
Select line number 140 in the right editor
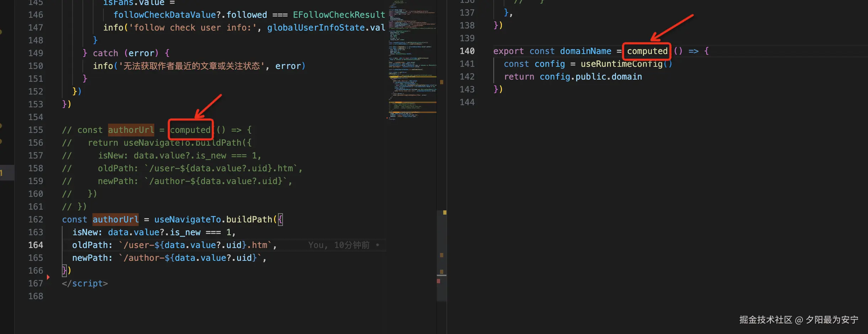(x=467, y=51)
